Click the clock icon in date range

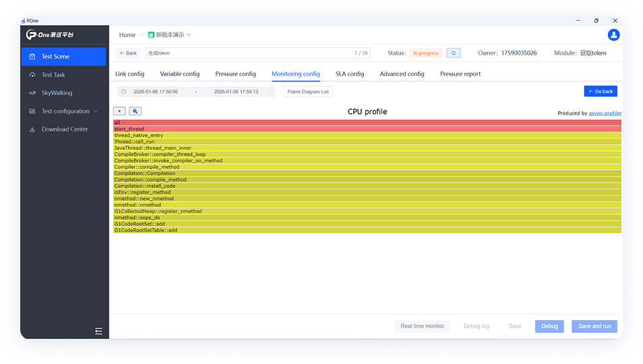(x=123, y=92)
